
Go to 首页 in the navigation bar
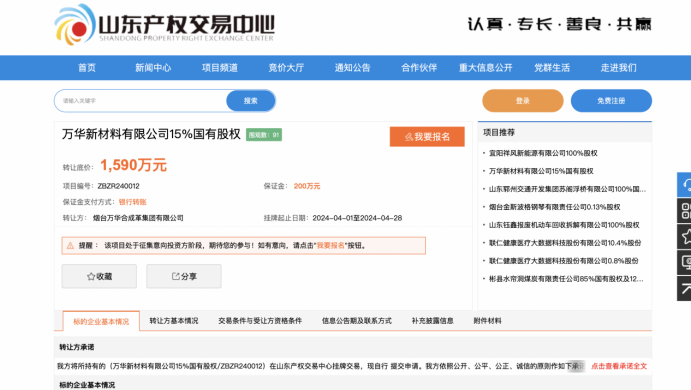click(x=87, y=68)
